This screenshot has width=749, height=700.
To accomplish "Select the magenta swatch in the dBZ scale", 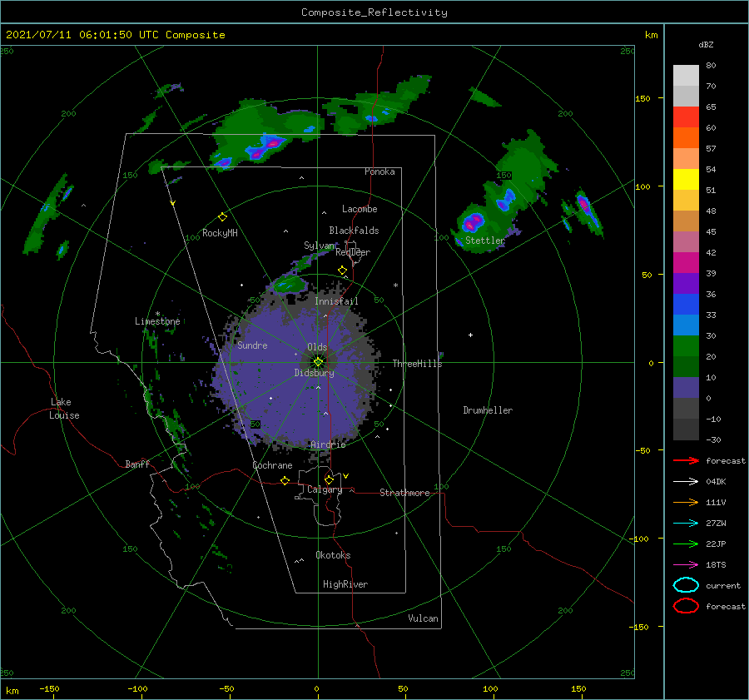I will 686,262.
